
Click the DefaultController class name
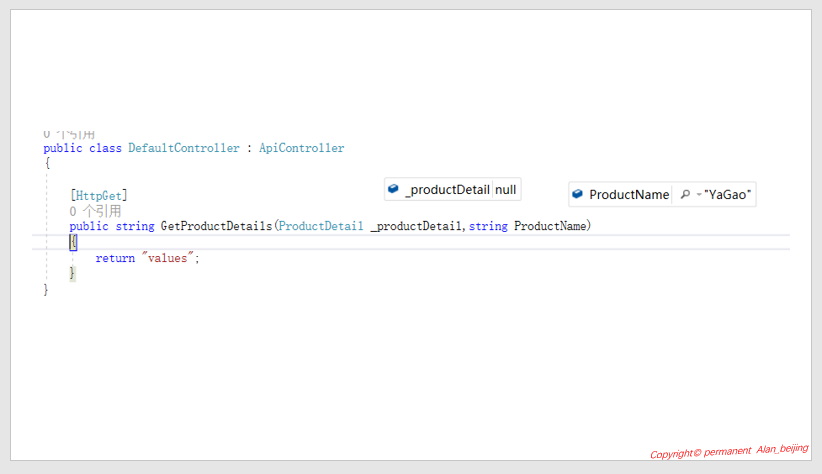[x=183, y=148]
